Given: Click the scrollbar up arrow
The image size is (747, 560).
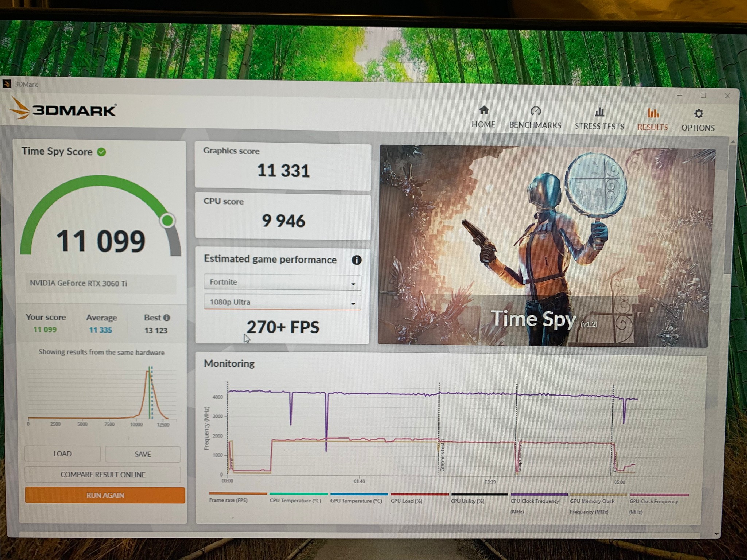Looking at the screenshot, I should (732, 141).
